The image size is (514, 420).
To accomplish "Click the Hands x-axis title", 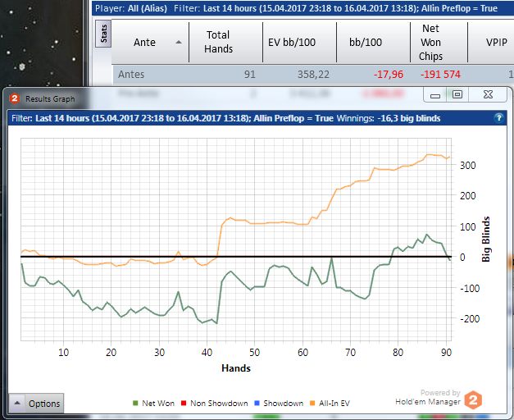I will [236, 368].
